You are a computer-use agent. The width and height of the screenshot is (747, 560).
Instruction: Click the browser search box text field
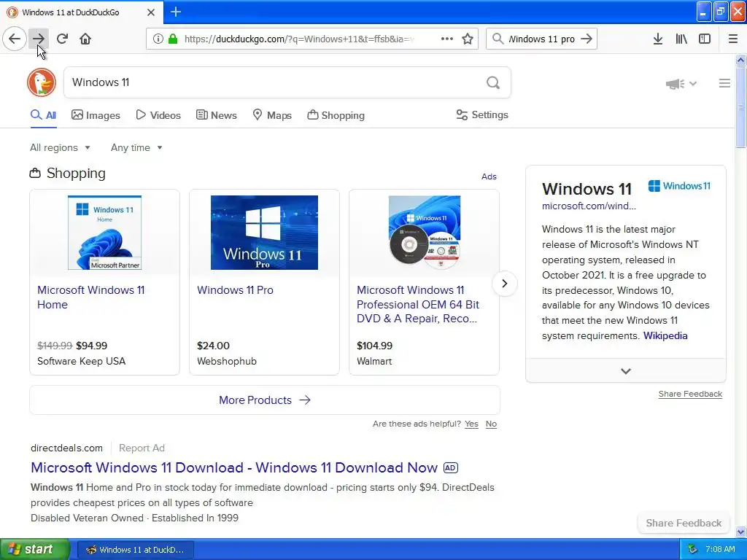[541, 39]
